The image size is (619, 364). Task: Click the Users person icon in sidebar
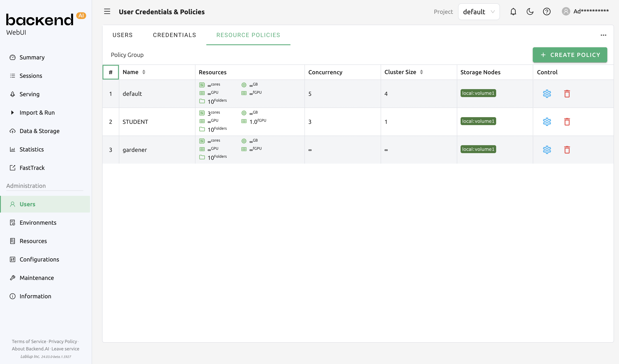[13, 204]
